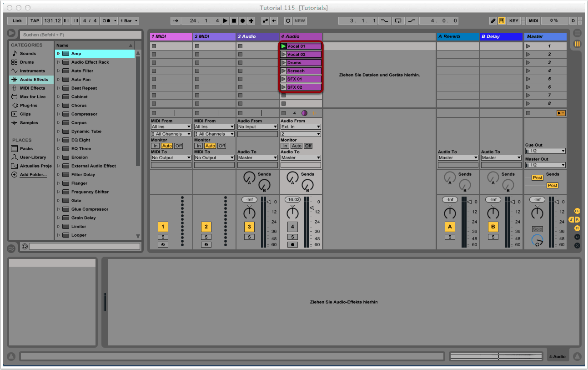
Task: Expand the Compressor folder in browser
Action: point(59,114)
